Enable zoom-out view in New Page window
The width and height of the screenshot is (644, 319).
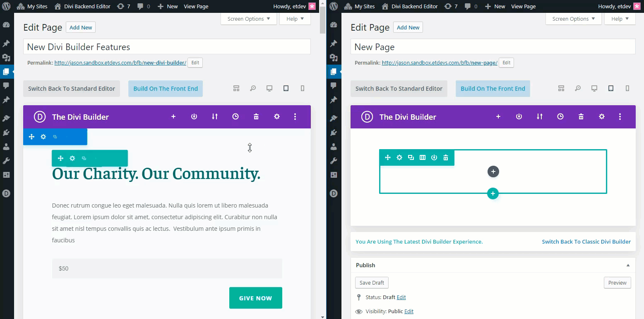tap(578, 88)
